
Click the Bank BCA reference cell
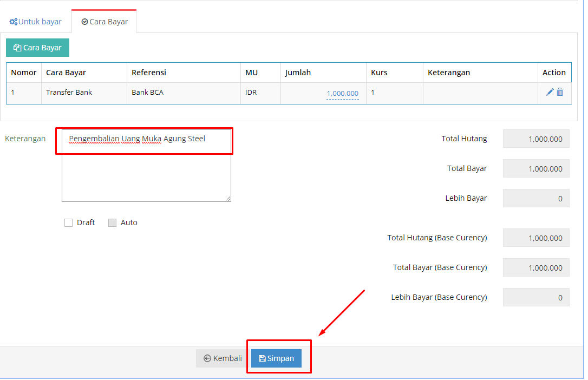147,93
